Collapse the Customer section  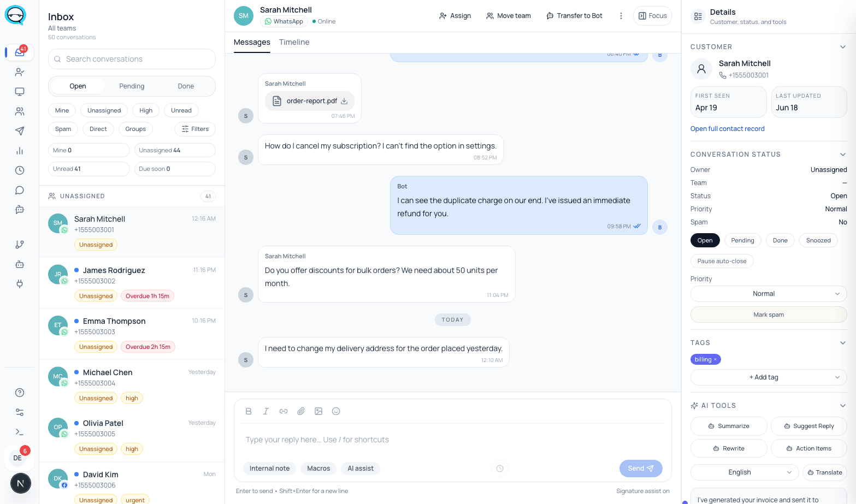[x=843, y=47]
